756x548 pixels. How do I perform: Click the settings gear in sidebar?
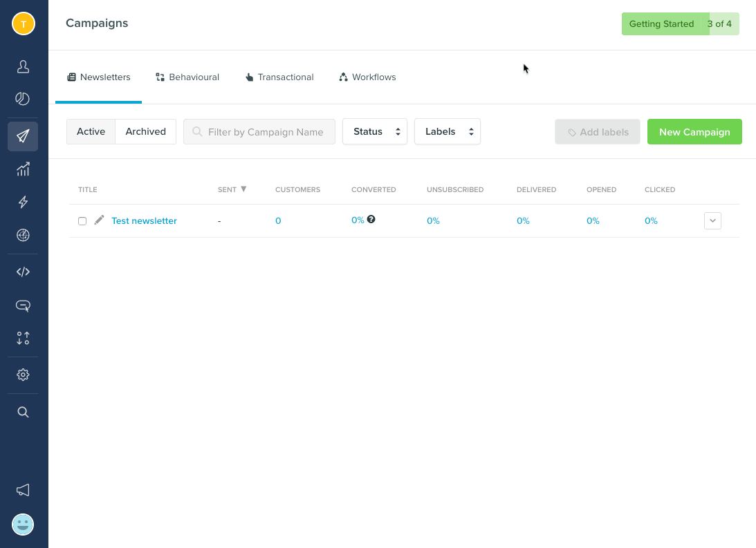pos(23,375)
